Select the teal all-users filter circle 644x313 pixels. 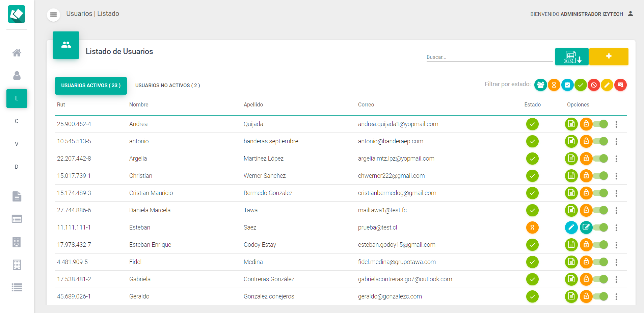(x=540, y=85)
